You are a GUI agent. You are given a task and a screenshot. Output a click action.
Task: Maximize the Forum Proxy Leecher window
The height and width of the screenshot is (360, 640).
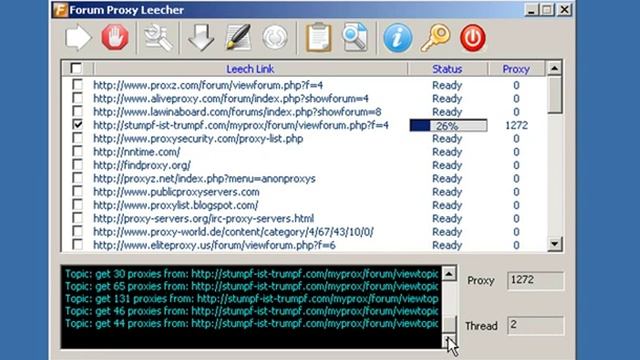pyautogui.click(x=547, y=10)
